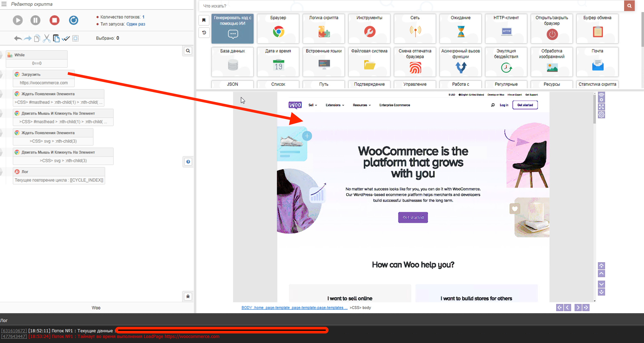Open the Смена отпечатка браузера module
The height and width of the screenshot is (343, 644).
point(415,62)
